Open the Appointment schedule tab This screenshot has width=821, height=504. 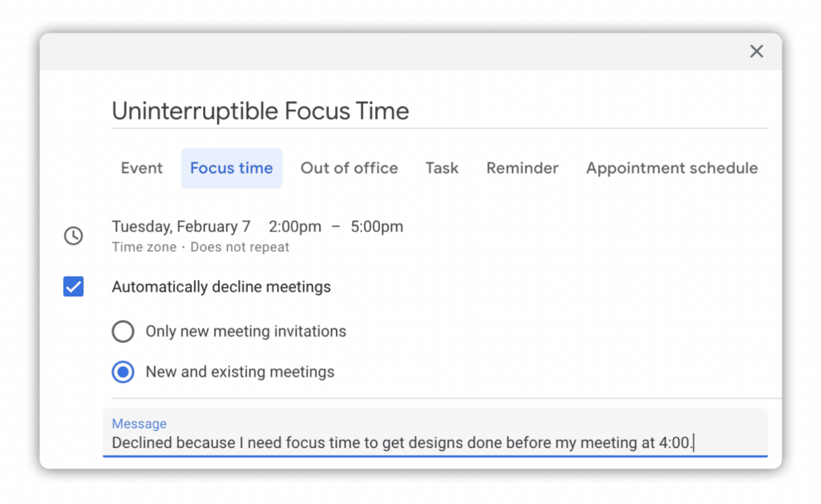click(671, 168)
